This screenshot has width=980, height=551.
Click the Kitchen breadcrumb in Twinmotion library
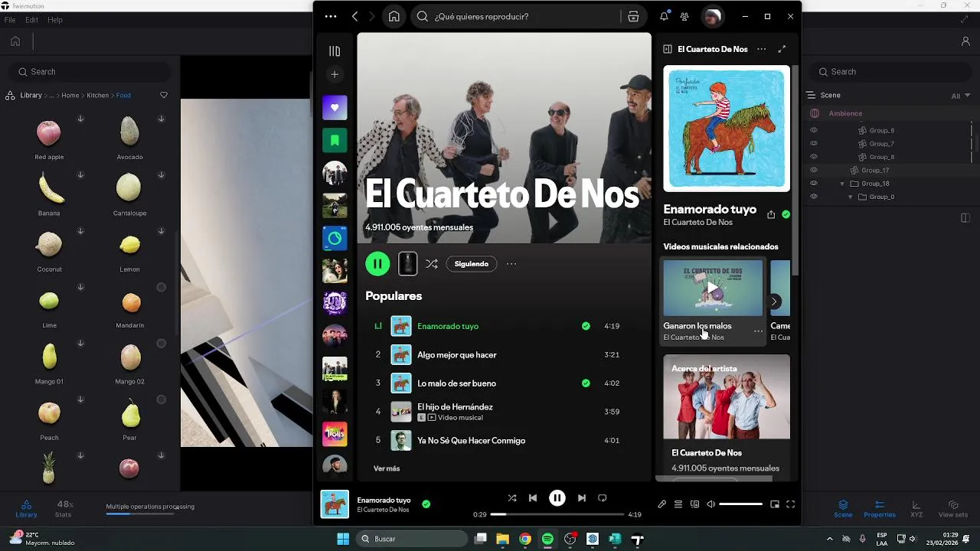pyautogui.click(x=98, y=96)
